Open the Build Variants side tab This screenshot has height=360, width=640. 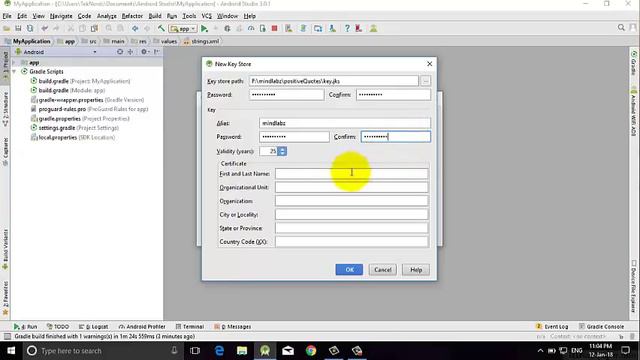(x=5, y=249)
